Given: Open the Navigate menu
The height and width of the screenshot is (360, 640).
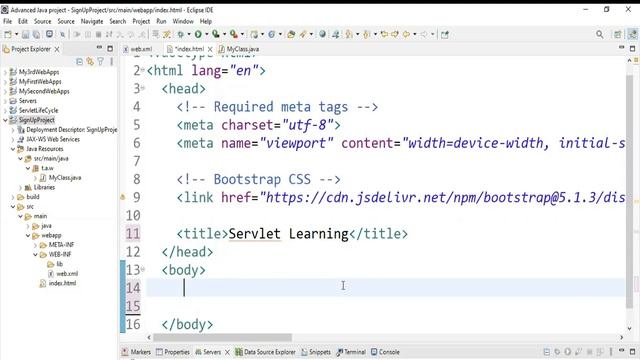Looking at the screenshot, I should (92, 21).
